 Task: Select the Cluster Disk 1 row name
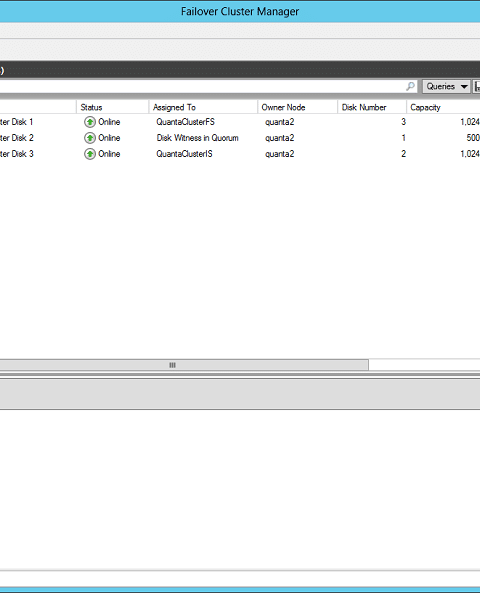pos(17,122)
